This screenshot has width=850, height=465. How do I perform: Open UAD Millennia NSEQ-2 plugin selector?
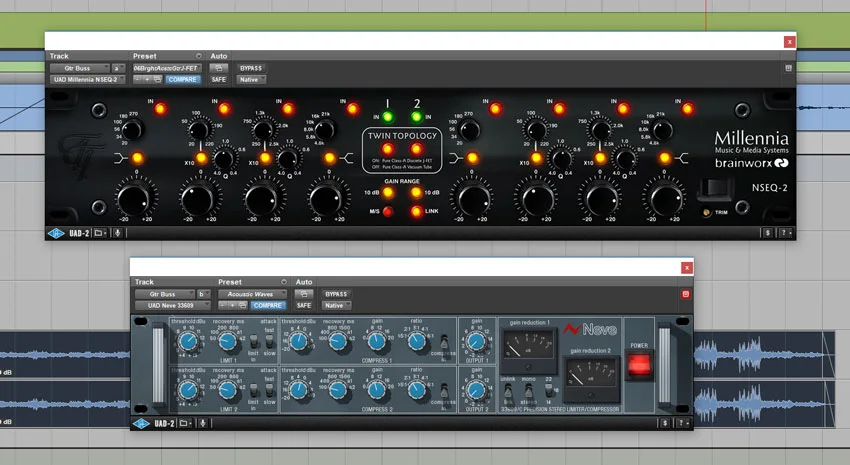click(x=87, y=80)
